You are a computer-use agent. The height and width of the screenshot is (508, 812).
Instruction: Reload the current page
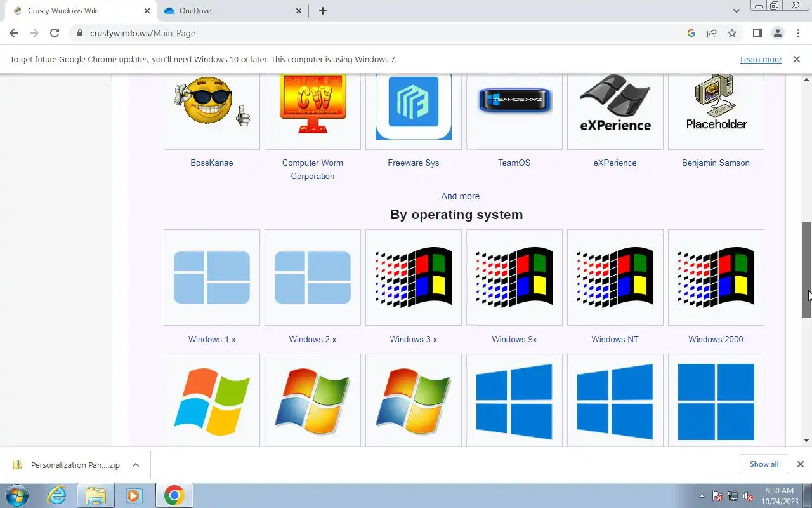point(55,33)
